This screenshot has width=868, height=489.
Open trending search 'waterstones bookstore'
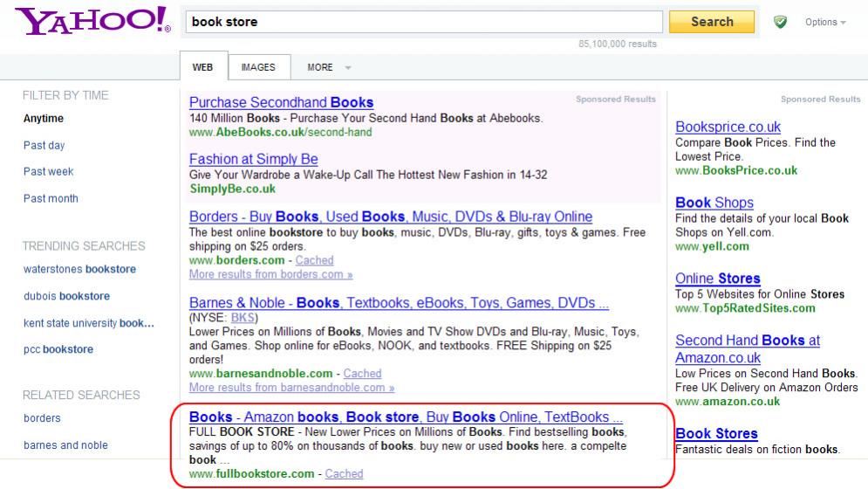point(79,270)
